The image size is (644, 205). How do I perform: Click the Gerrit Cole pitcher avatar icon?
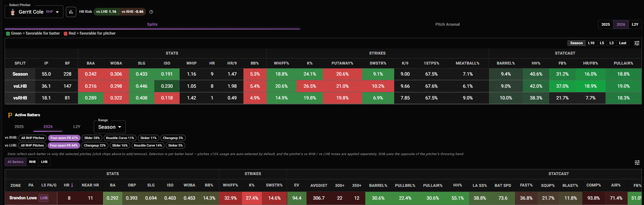tap(12, 12)
